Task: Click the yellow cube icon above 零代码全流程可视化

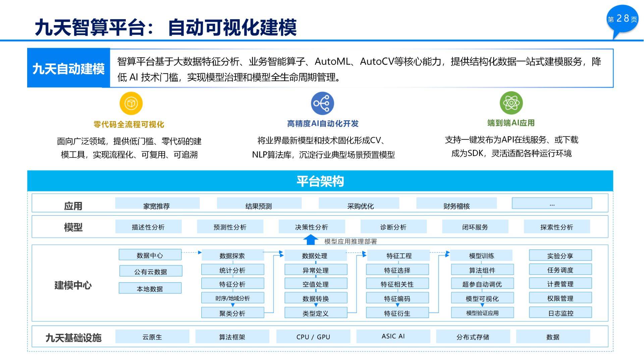Action: [131, 104]
